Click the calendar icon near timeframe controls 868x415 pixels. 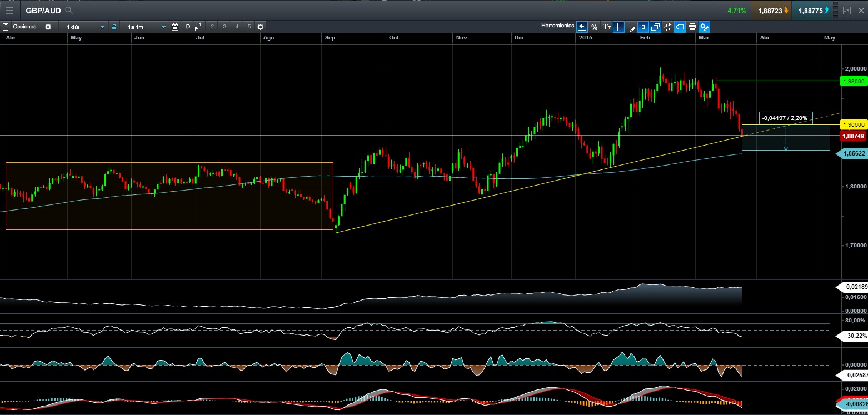(x=176, y=27)
